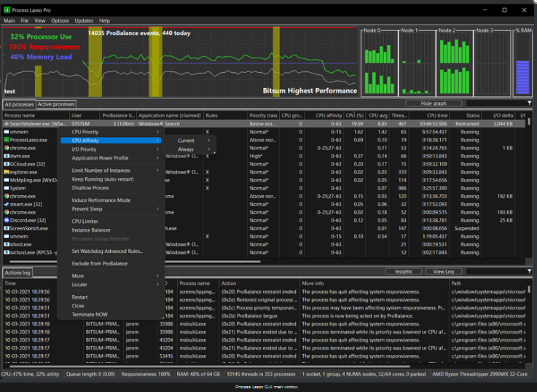The width and height of the screenshot is (537, 392).
Task: Open Set Watchdog Advanced Rules
Action: (x=107, y=251)
